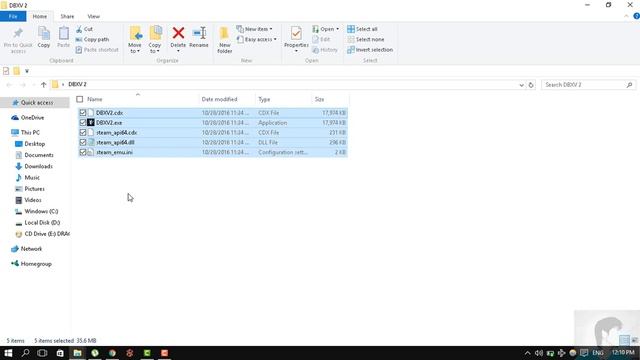Viewport: 640px width, 360px height.
Task: Open Local Disk (D:) drive
Action: point(42,222)
